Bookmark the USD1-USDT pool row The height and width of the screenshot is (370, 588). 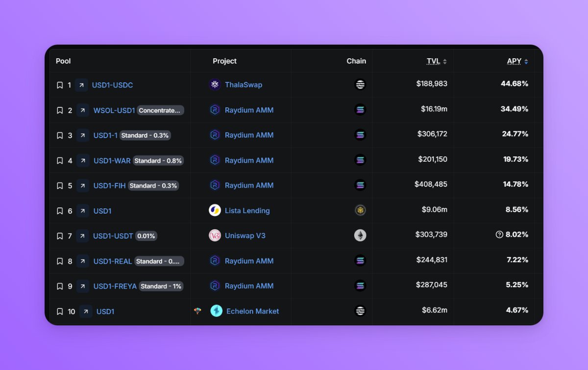[x=60, y=236]
